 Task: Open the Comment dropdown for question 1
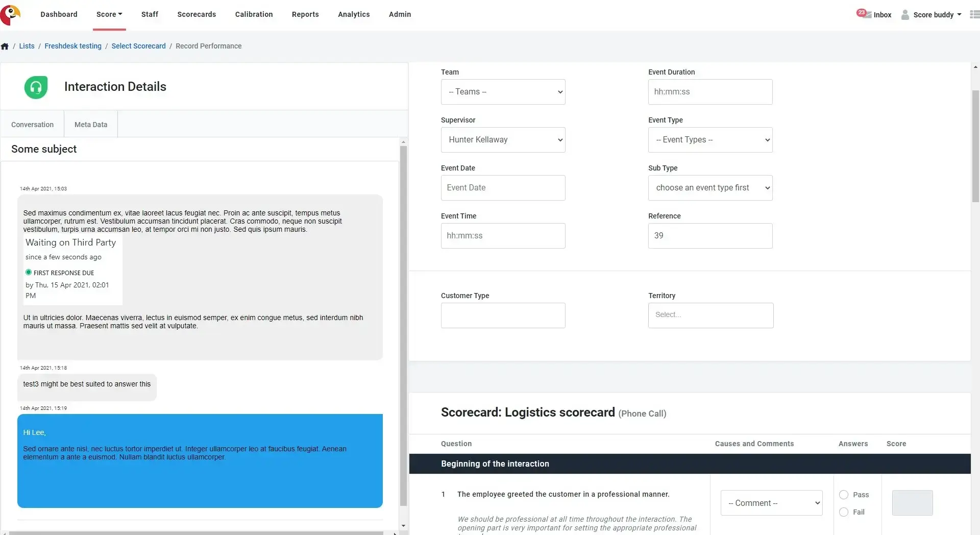[x=771, y=503]
